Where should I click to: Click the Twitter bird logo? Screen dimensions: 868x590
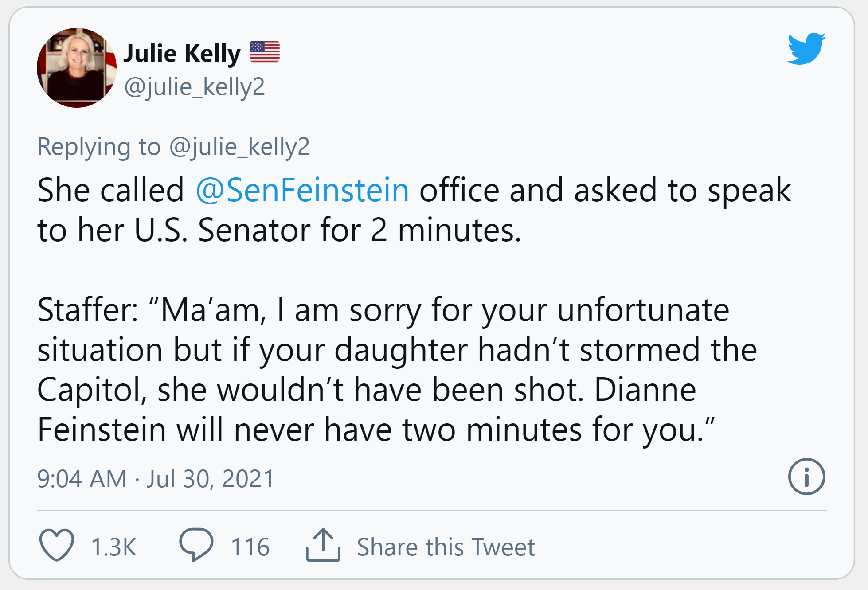(x=806, y=49)
